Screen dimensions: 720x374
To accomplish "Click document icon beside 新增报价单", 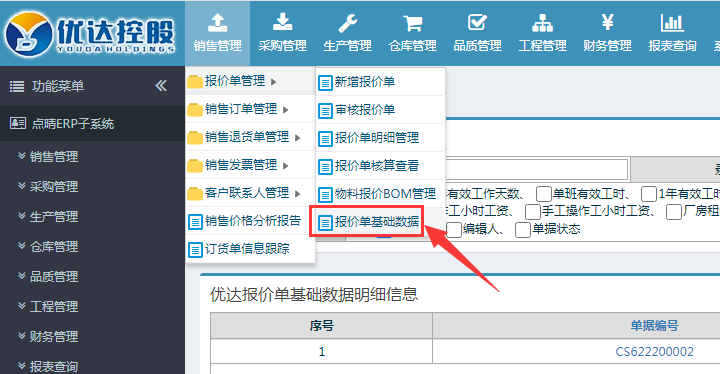I will coord(325,83).
